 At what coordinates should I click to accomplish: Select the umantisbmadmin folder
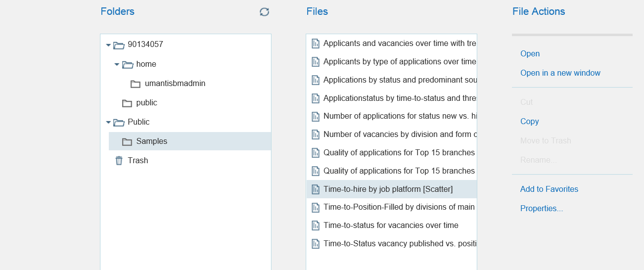tap(175, 84)
